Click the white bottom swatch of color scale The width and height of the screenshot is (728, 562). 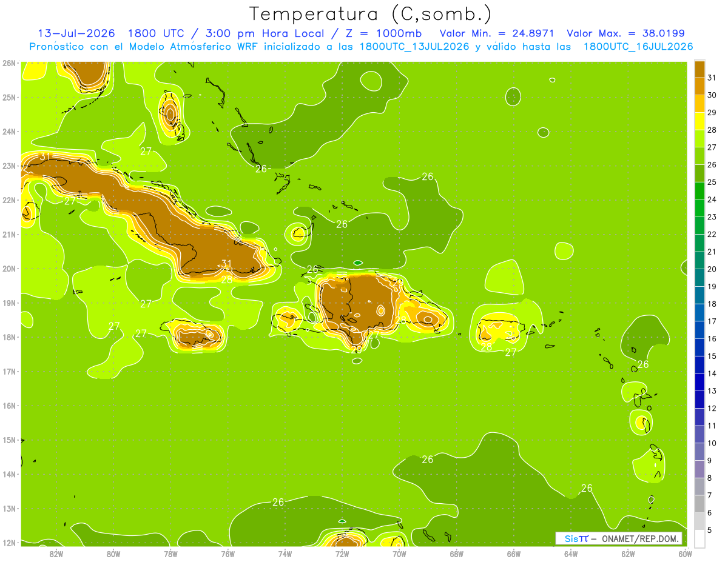[x=700, y=538]
